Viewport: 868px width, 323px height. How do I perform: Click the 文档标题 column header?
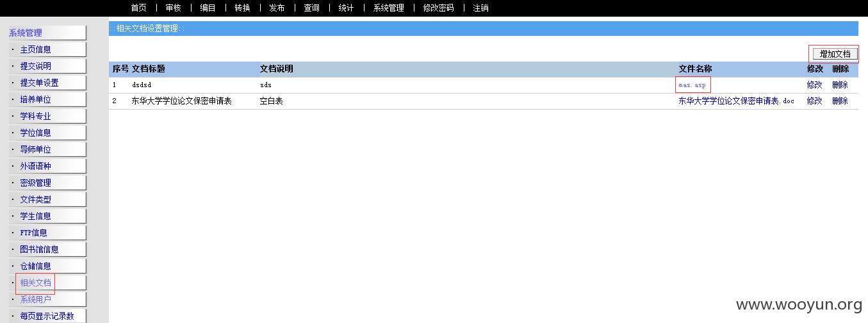click(x=148, y=69)
